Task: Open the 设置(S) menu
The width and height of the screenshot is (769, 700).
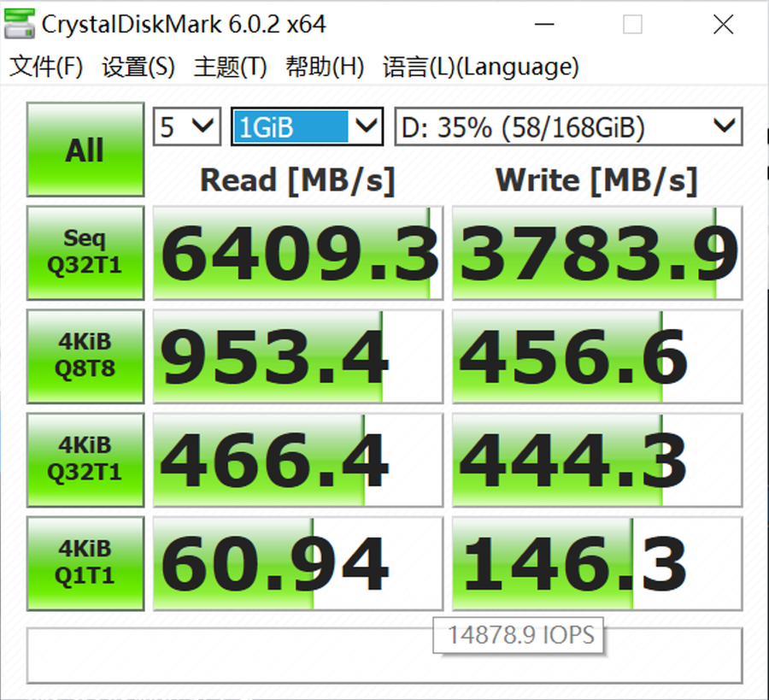Action: click(138, 67)
